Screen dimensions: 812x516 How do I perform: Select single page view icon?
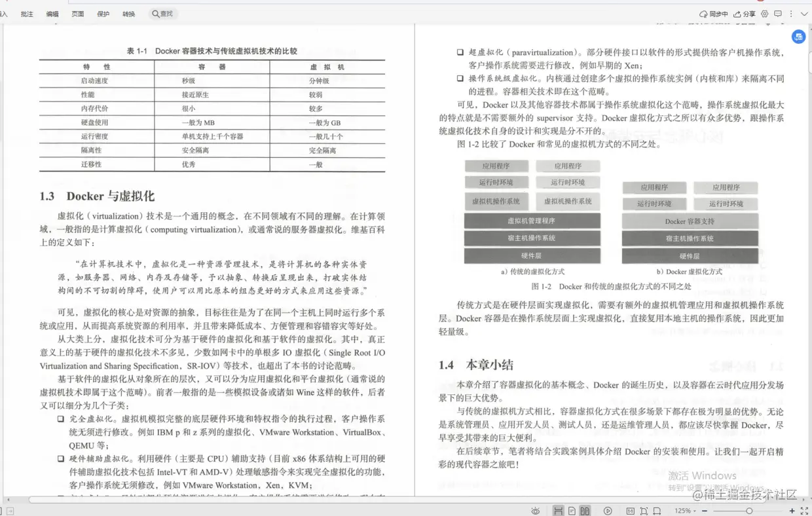coord(572,511)
